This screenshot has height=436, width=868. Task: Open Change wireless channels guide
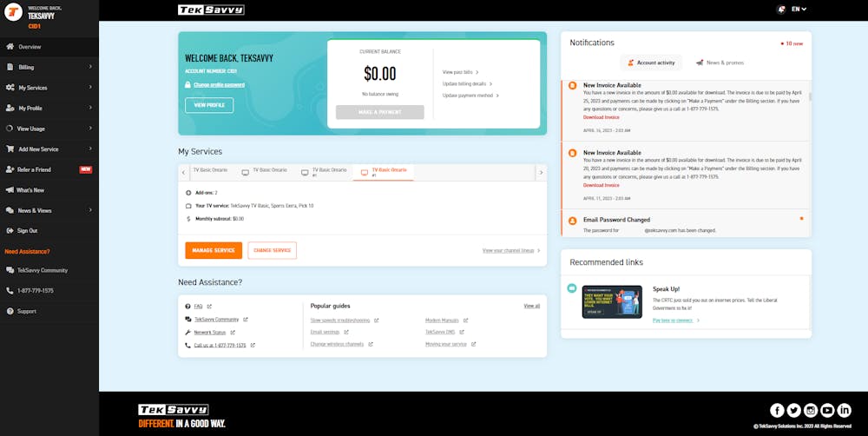pyautogui.click(x=337, y=344)
